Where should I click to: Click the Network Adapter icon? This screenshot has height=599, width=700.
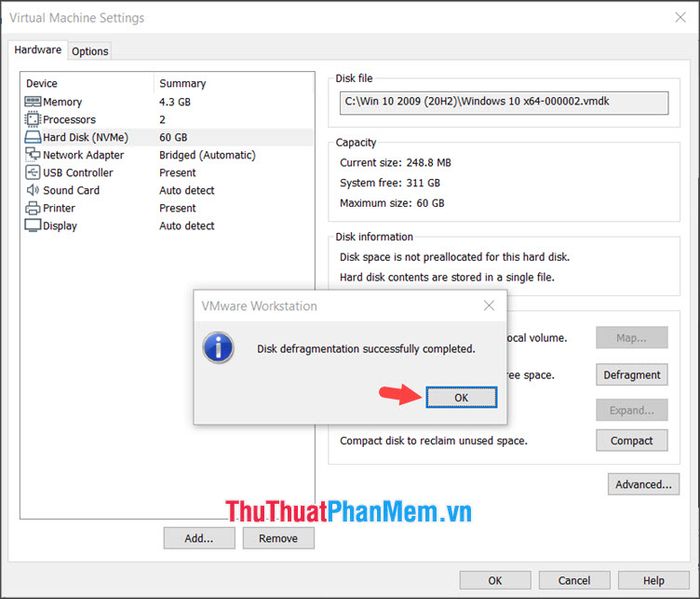click(33, 154)
